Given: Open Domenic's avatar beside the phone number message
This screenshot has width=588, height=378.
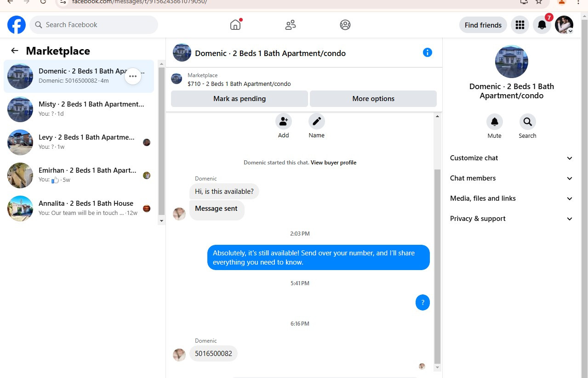Looking at the screenshot, I should point(179,355).
